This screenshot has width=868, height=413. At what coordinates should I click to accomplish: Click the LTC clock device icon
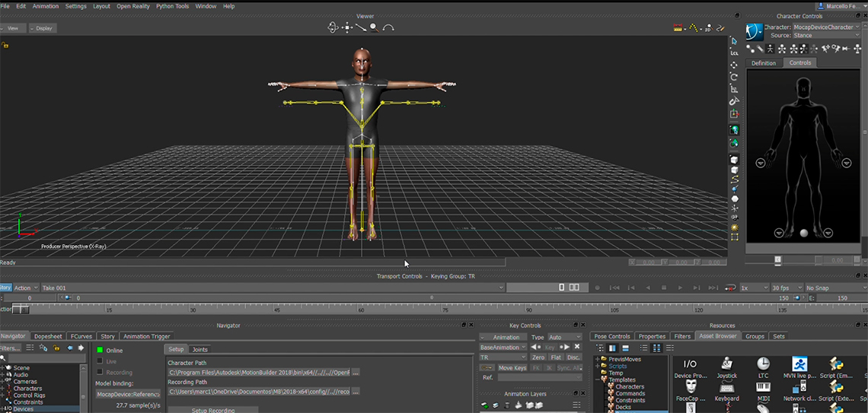pos(763,364)
